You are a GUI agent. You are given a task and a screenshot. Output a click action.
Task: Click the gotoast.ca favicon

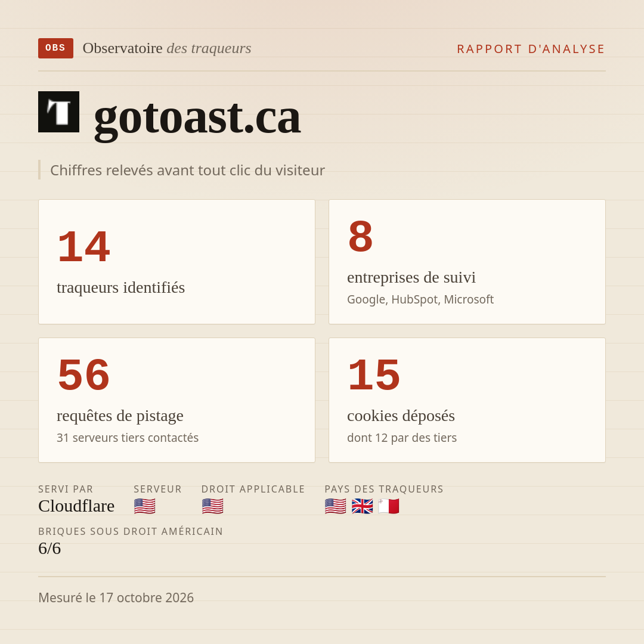click(58, 112)
